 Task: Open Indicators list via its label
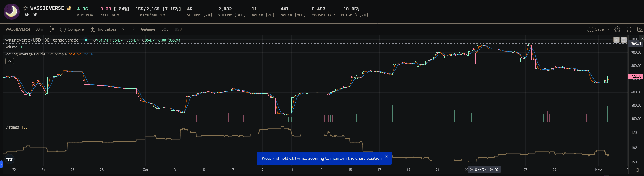[107, 29]
